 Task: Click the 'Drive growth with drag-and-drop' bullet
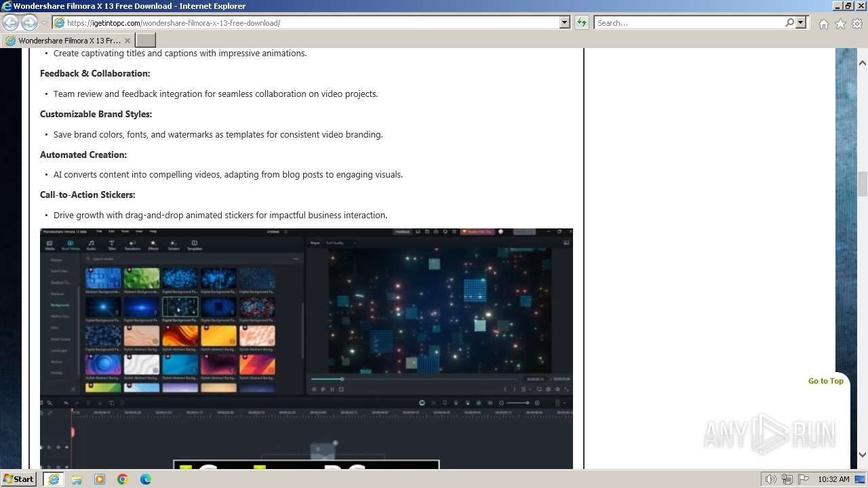coord(220,215)
